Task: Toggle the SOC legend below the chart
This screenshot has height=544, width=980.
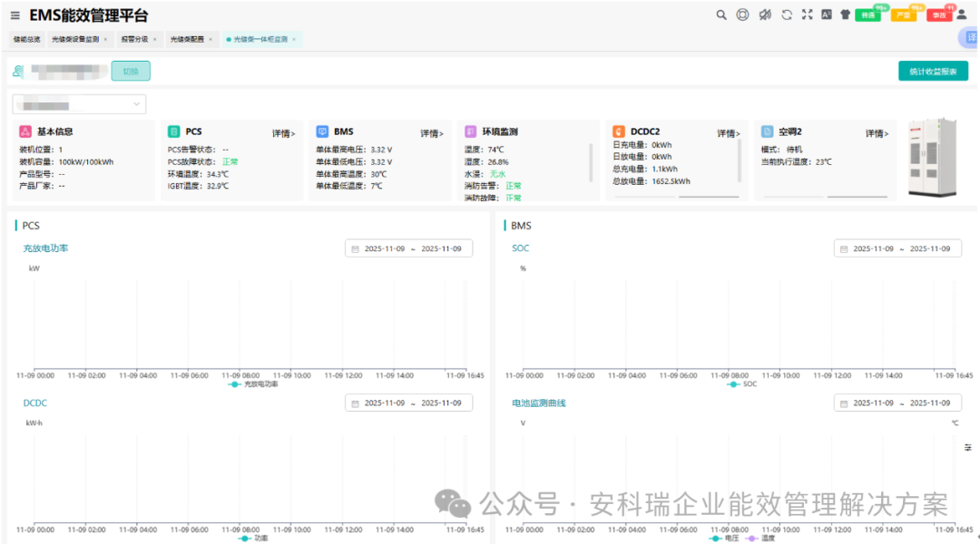Action: pyautogui.click(x=740, y=383)
